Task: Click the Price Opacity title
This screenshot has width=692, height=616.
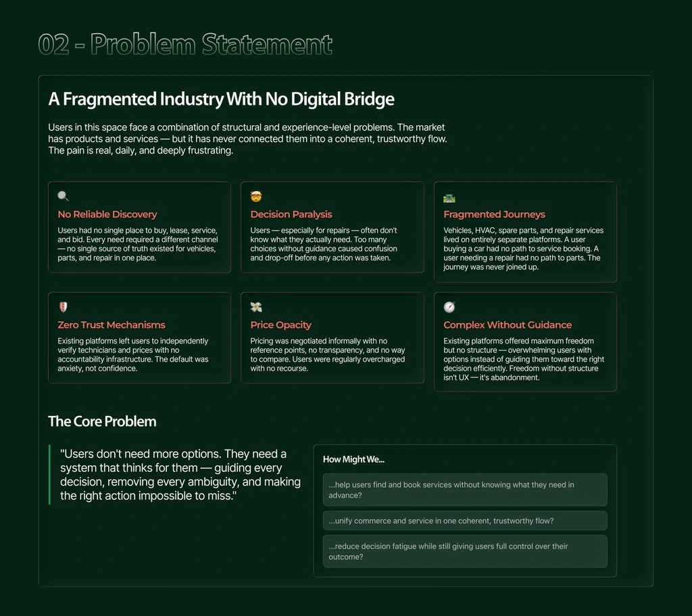Action: pos(280,325)
